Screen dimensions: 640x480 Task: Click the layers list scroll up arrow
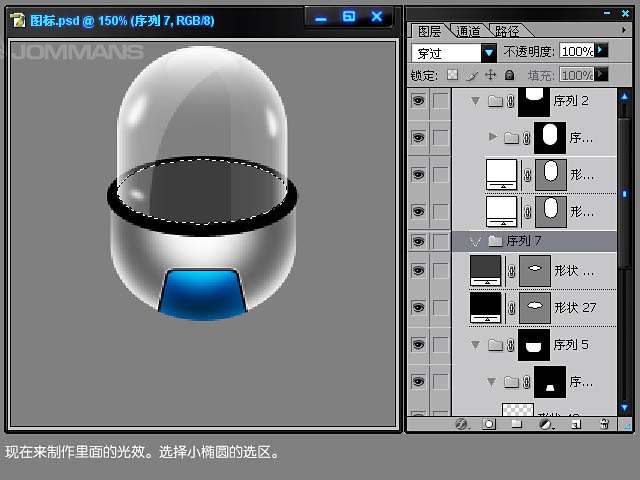tap(624, 97)
